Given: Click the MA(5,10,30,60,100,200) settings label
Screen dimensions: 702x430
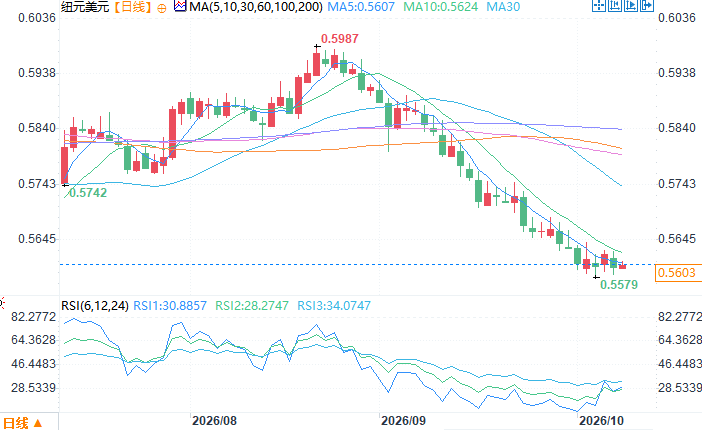Looking at the screenshot, I should tap(256, 7).
